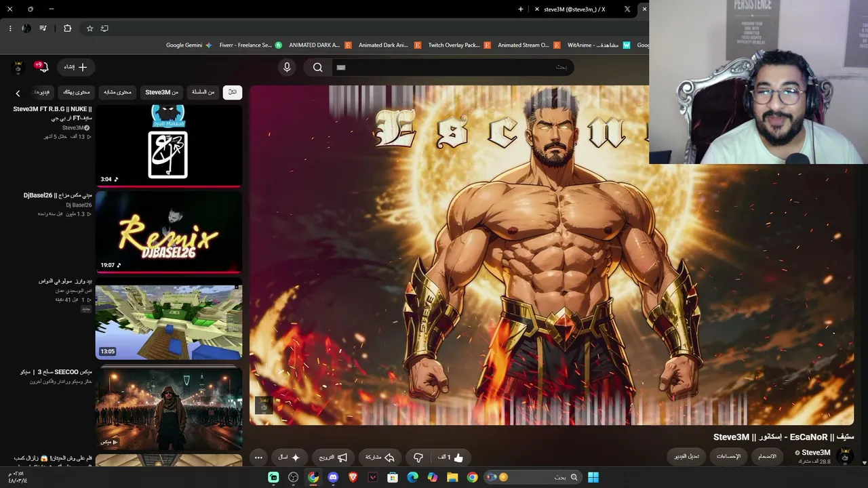The width and height of the screenshot is (868, 488).
Task: Play the EsCaNoR video in the player
Action: 551,255
